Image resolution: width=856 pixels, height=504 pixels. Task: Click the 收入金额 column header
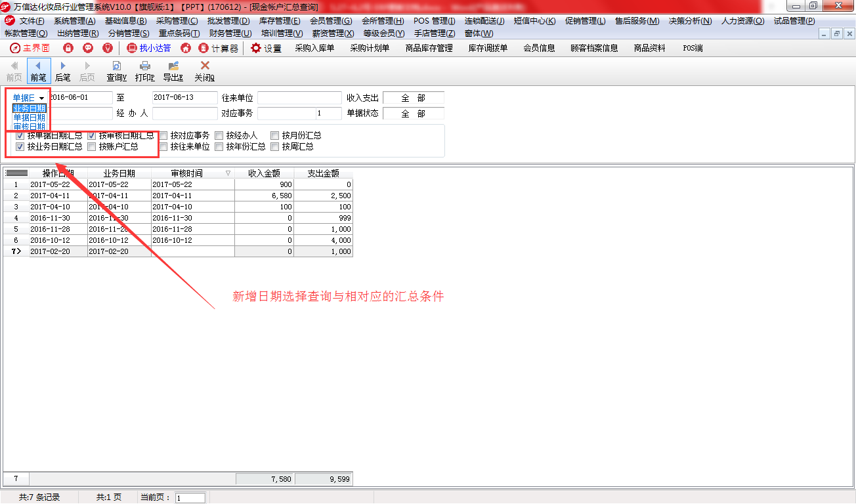click(264, 173)
